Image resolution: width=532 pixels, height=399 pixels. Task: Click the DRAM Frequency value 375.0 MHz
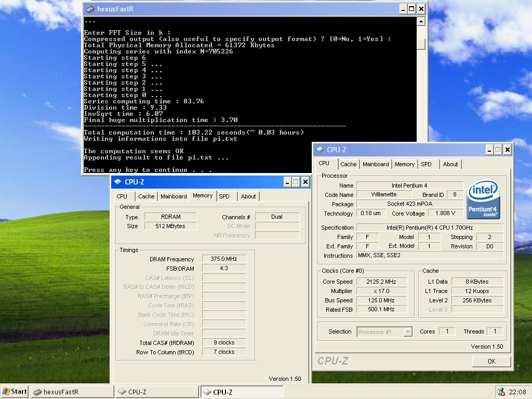224,259
